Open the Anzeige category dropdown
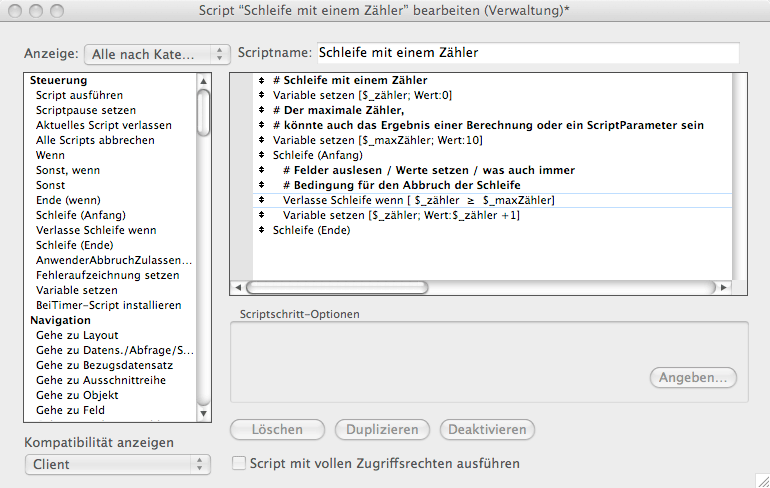Screen dimensions: 770x488 click(x=158, y=54)
